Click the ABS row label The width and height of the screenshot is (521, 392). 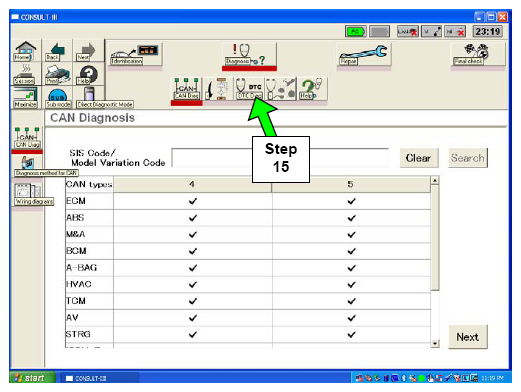pos(75,218)
